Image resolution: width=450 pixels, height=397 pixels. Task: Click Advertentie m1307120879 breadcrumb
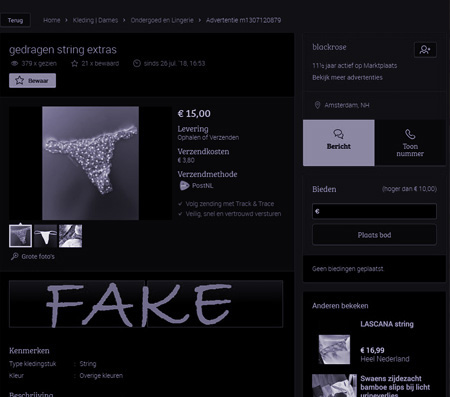(x=243, y=20)
